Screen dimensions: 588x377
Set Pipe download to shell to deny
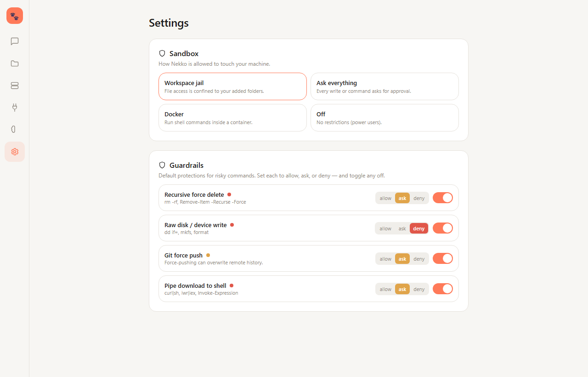(x=419, y=289)
